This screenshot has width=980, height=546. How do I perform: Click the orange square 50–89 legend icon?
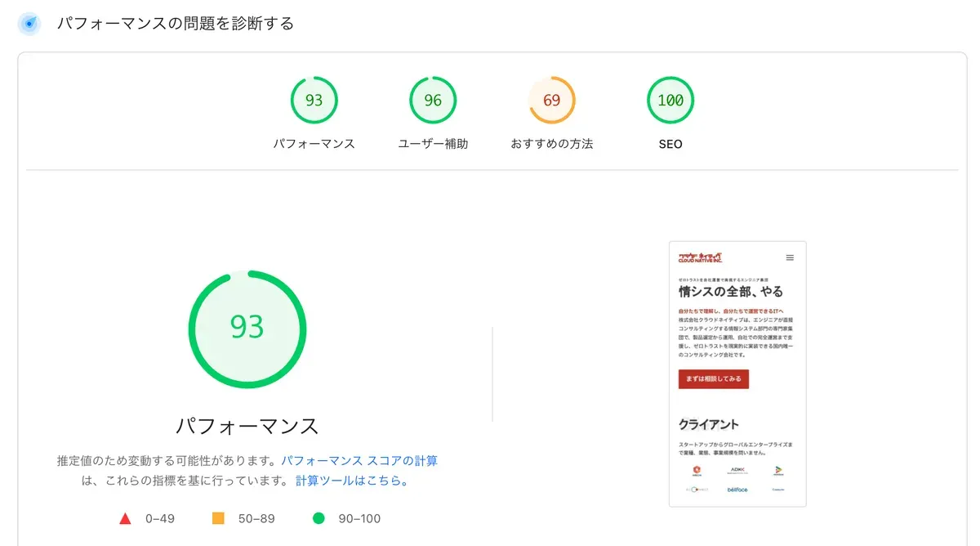tap(218, 518)
